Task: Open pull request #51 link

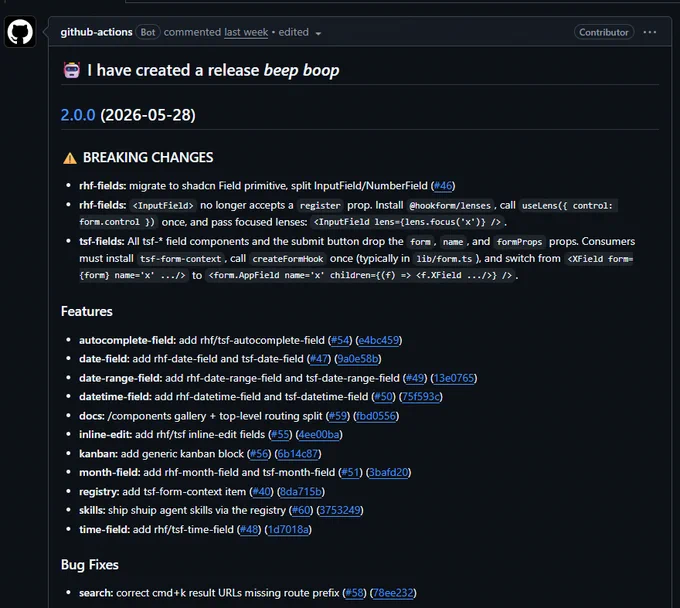Action: pos(350,472)
